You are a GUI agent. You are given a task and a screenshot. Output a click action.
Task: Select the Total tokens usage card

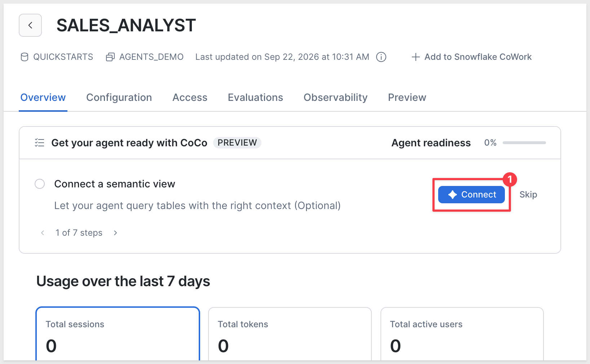pos(290,334)
